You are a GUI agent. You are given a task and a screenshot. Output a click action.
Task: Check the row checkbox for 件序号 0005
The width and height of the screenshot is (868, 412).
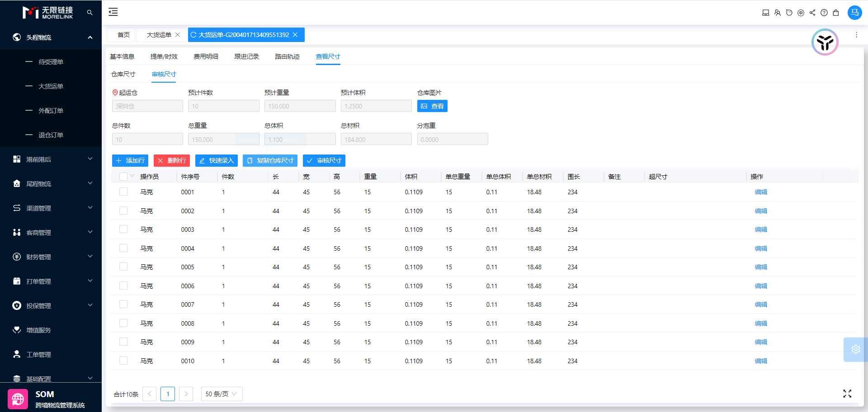point(123,267)
